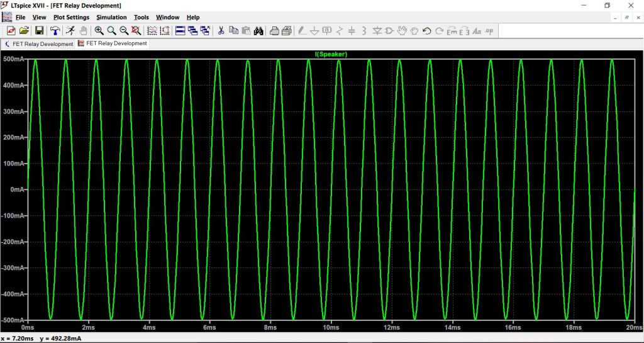Click the 500mA vertical axis label
Image resolution: width=644 pixels, height=343 pixels.
(x=13, y=59)
